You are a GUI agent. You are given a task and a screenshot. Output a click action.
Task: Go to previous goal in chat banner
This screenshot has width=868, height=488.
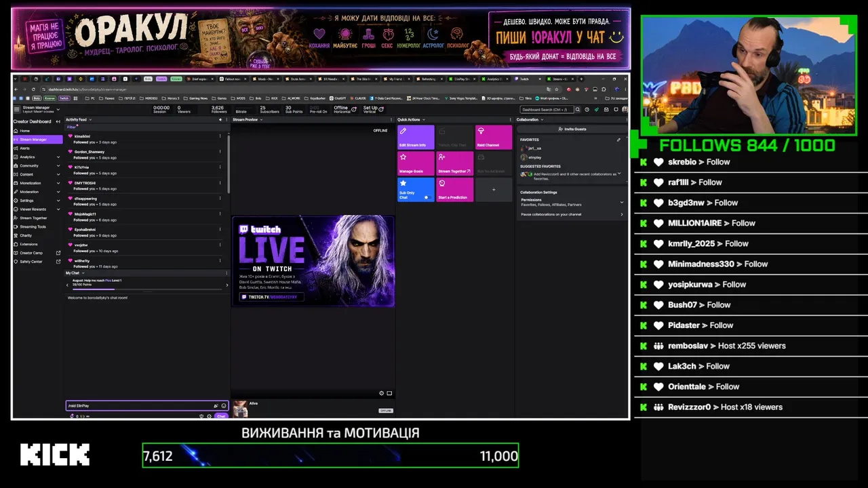[67, 285]
